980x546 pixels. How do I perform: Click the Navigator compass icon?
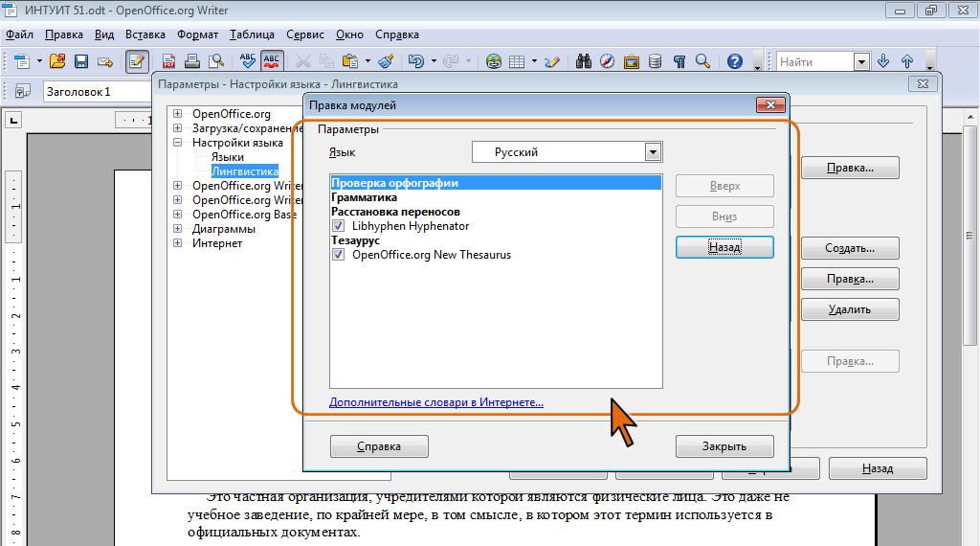(x=607, y=61)
